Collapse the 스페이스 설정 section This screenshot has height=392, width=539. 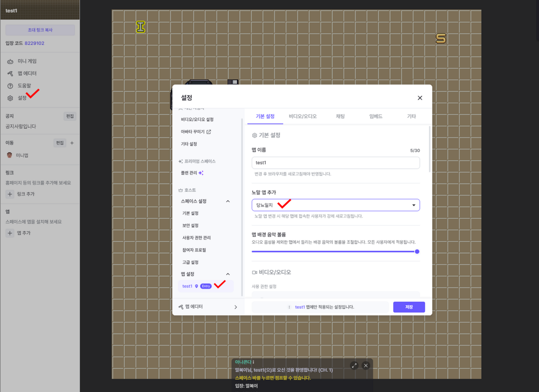[228, 201]
